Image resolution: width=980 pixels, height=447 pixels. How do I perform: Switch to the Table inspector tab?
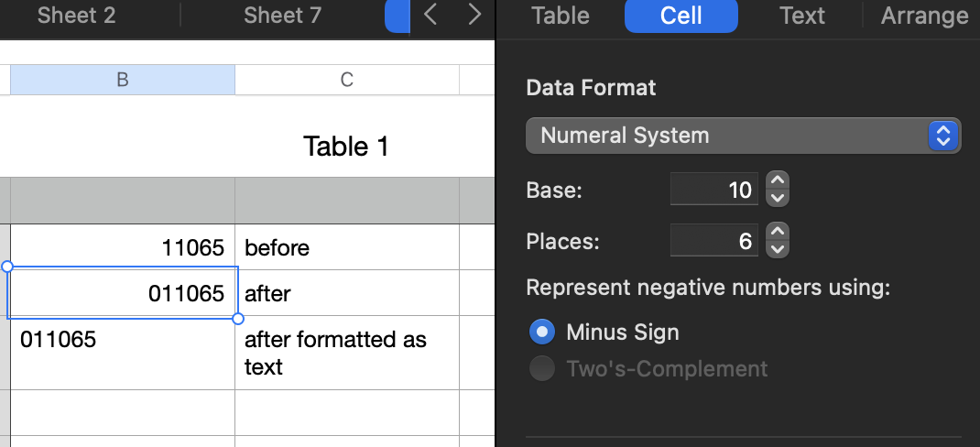tap(561, 16)
